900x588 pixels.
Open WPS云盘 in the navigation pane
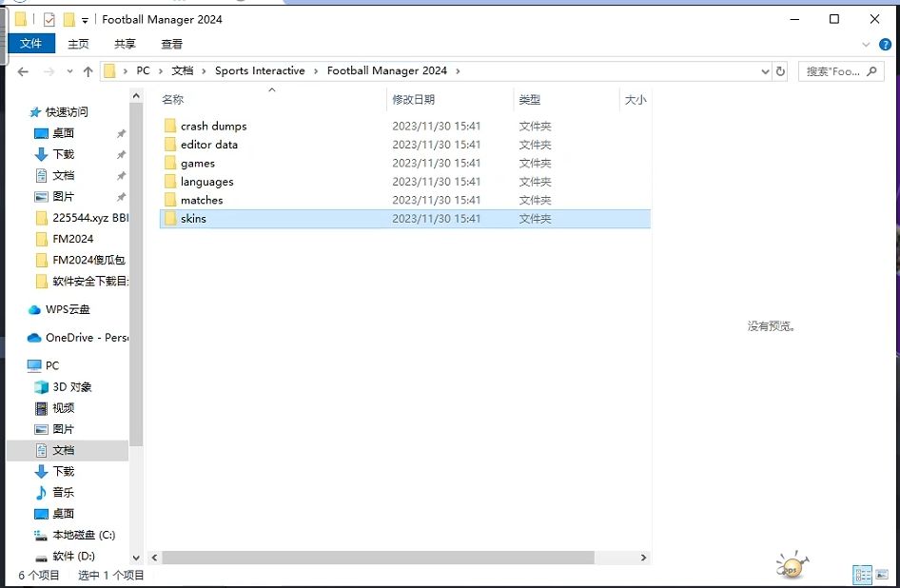coord(68,309)
